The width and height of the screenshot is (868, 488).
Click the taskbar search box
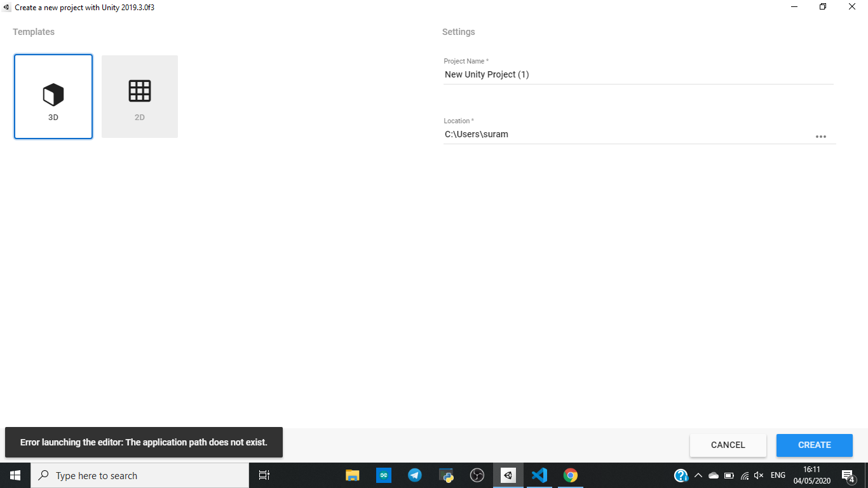click(x=140, y=475)
